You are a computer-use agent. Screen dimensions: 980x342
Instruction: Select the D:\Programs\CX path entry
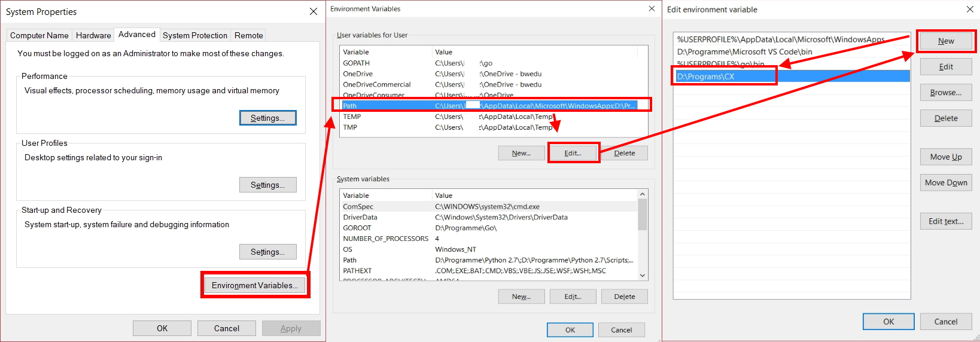[x=792, y=77]
